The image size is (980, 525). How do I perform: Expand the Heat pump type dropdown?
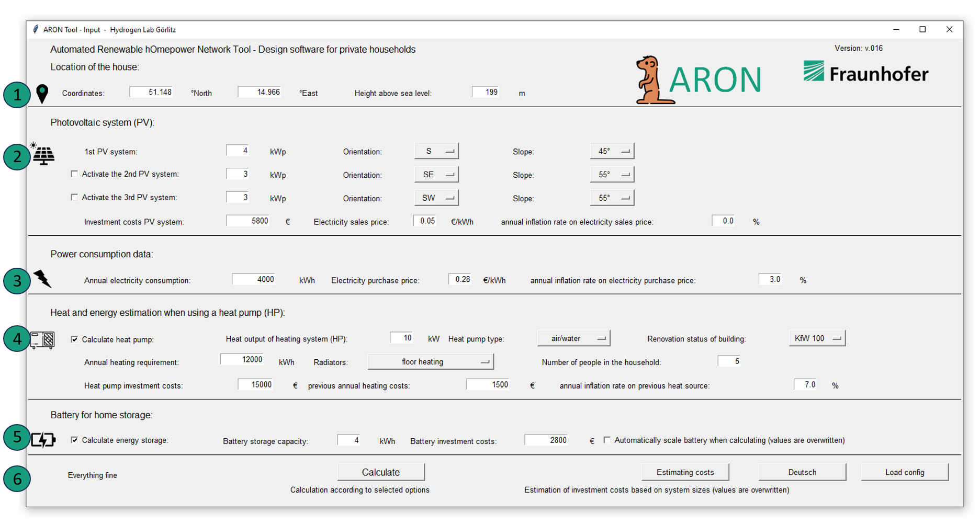point(573,338)
